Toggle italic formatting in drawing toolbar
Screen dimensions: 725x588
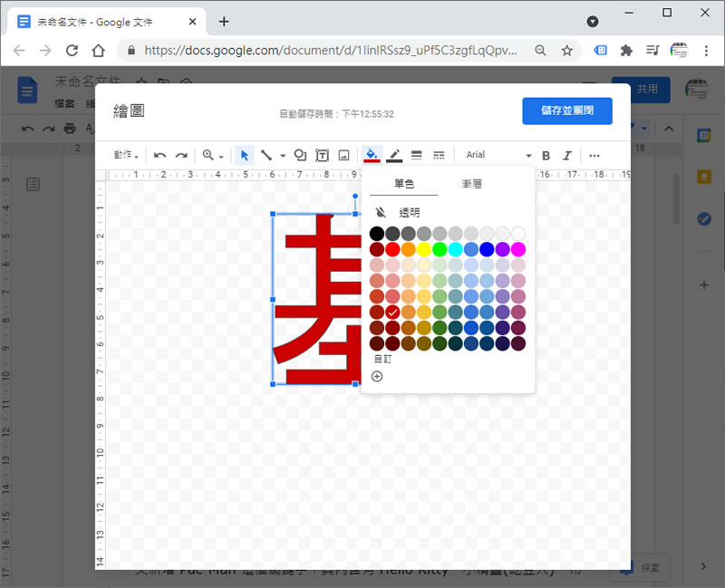567,155
